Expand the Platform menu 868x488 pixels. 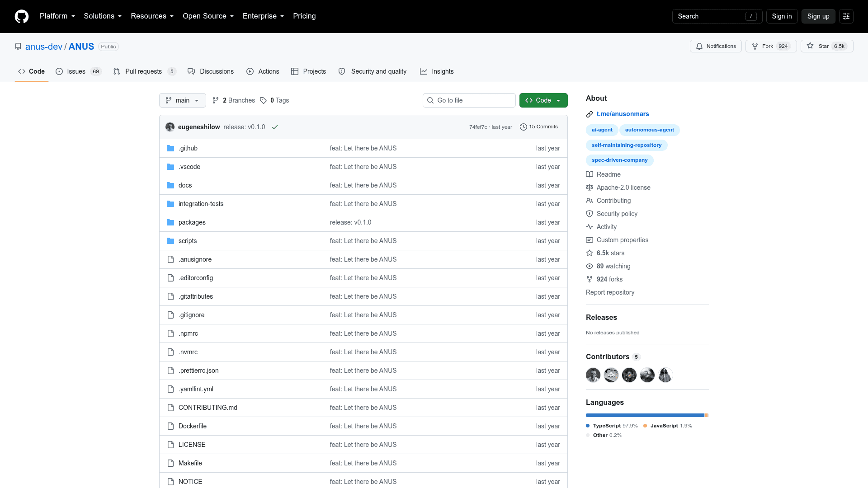point(57,16)
